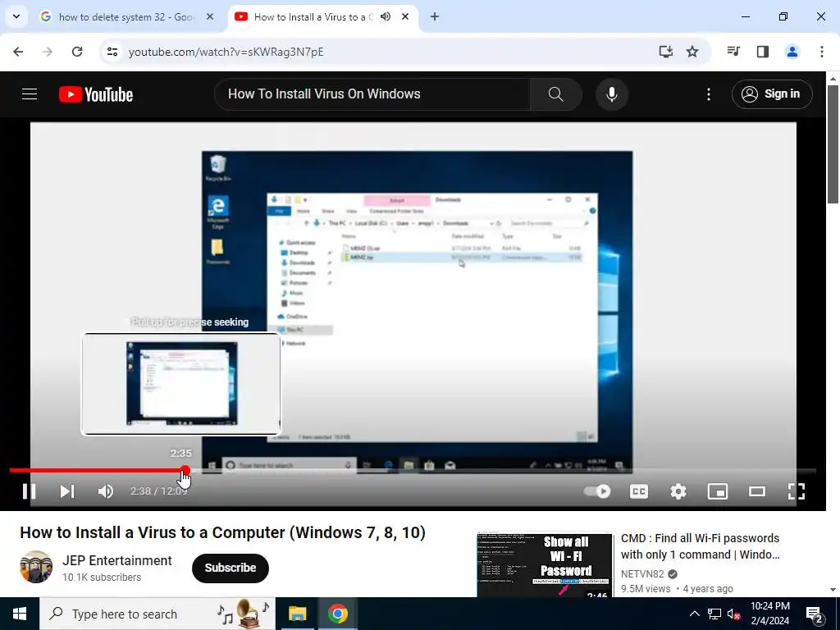Click the red progress bar scrubber
This screenshot has height=630, width=840.
pos(185,470)
